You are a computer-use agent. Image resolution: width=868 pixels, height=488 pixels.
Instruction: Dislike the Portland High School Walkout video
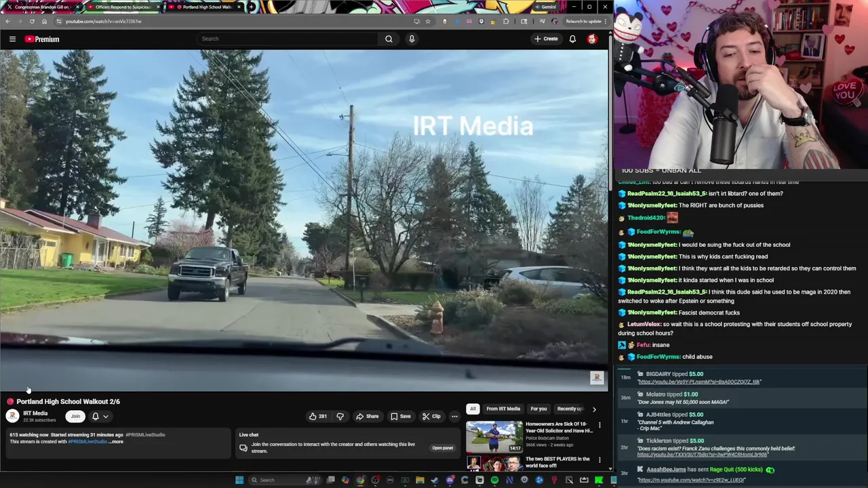(x=340, y=416)
